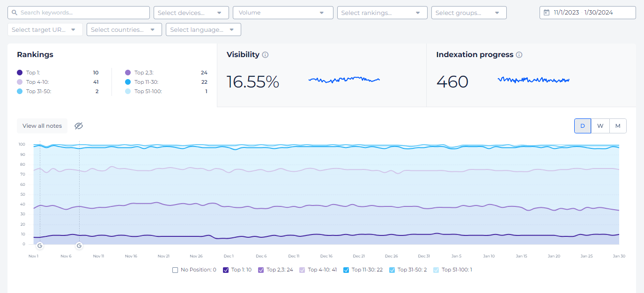Select the daily D view

pos(583,126)
